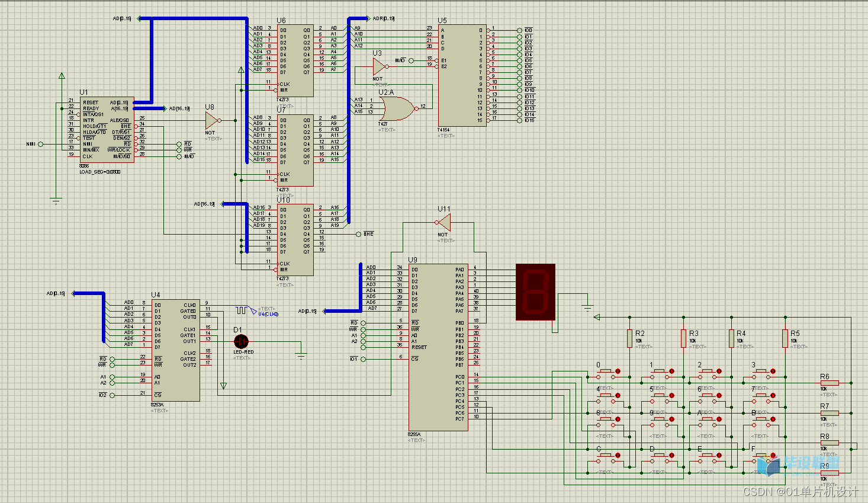Select the U4 8253A timer chip
The image size is (868, 503).
pos(176,350)
